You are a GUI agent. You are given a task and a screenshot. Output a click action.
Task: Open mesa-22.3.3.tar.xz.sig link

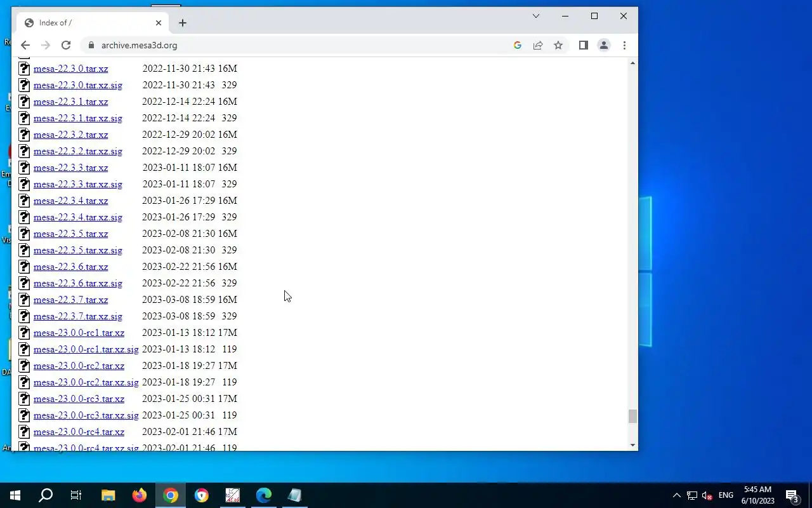point(77,184)
